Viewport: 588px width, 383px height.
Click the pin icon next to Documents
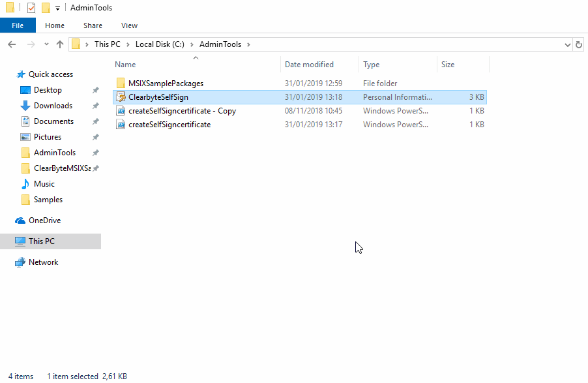tap(96, 121)
